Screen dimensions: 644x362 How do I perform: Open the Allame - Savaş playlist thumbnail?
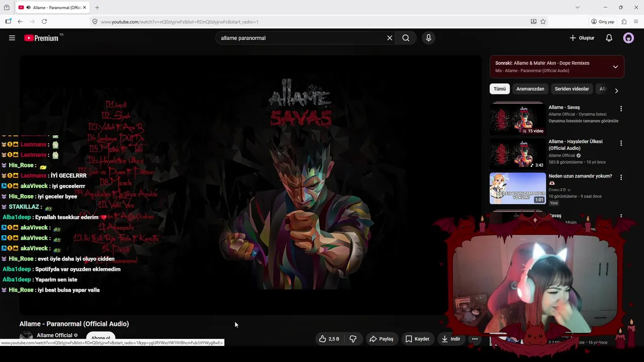pos(518,119)
